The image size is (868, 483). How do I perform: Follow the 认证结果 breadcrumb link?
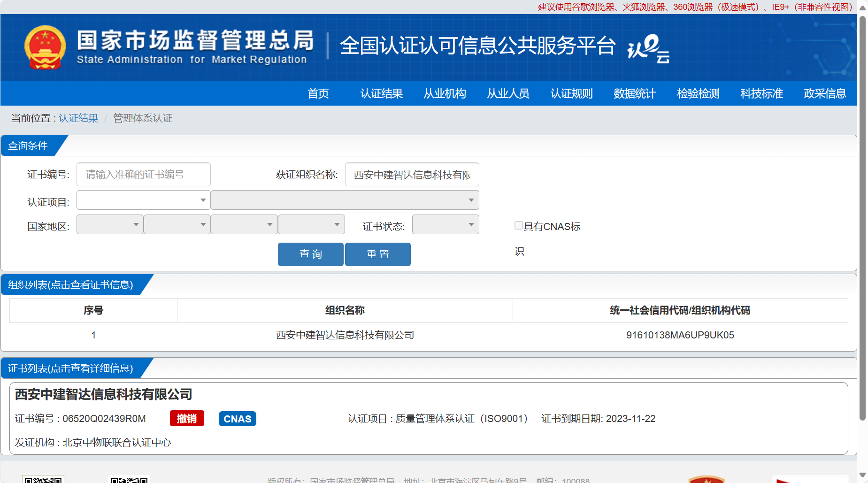click(78, 118)
